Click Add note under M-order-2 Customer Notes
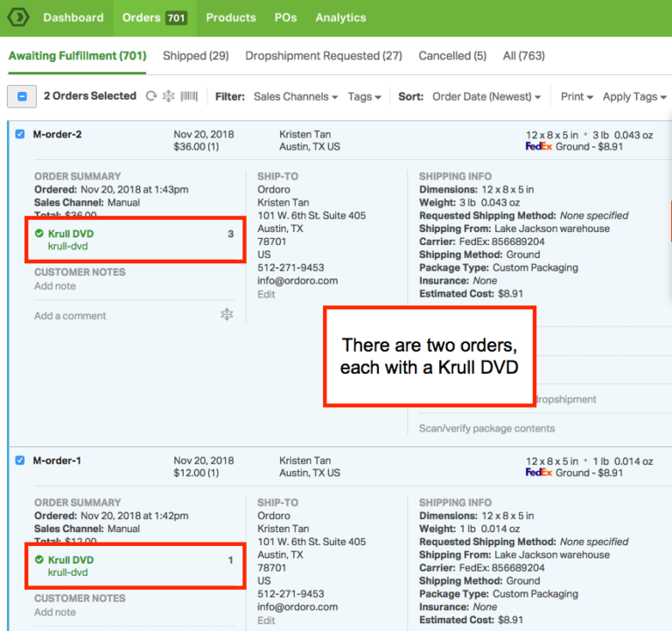Screen dimensions: 672x631 coord(55,286)
